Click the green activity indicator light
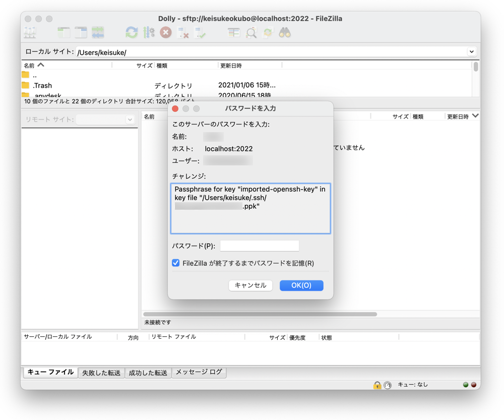Viewport: 504px width, 420px height. [x=465, y=385]
